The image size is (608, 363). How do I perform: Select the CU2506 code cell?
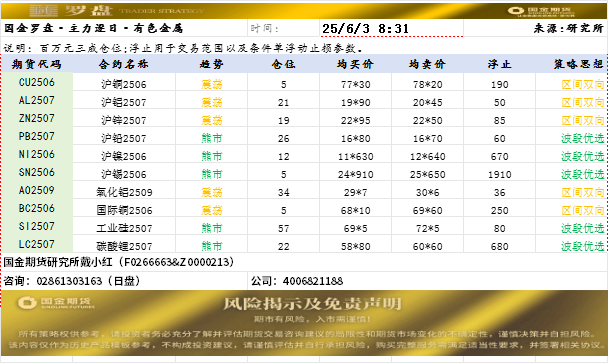point(37,82)
